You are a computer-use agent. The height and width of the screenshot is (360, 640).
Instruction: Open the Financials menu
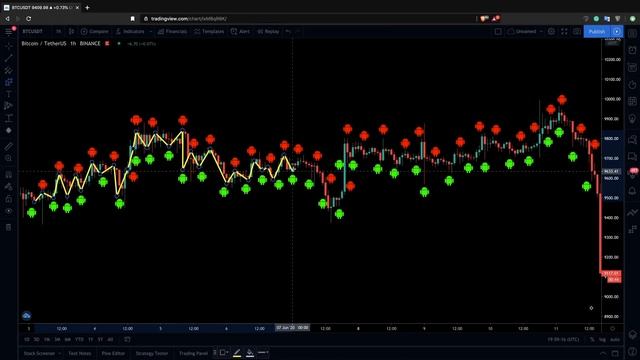[172, 31]
